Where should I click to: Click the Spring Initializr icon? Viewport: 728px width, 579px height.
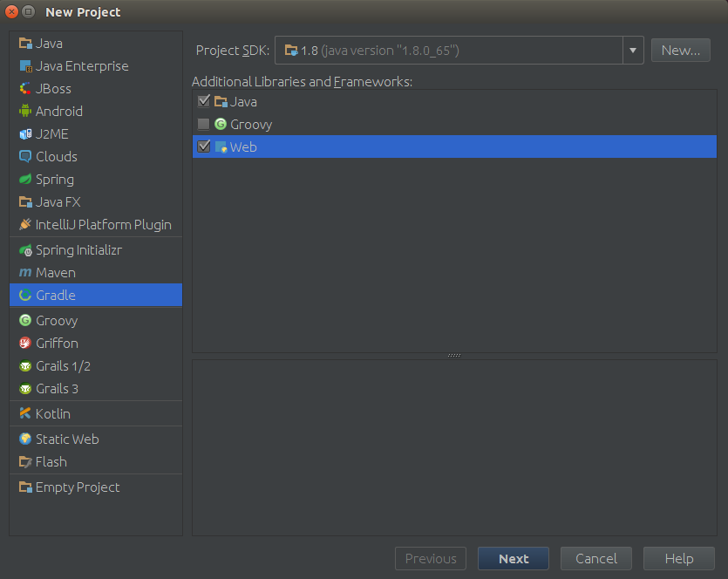[25, 249]
